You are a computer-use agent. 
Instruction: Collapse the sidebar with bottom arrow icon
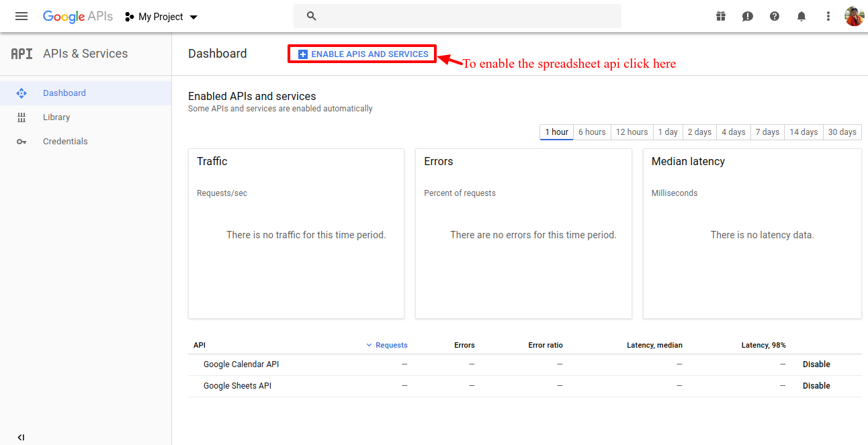(21, 437)
